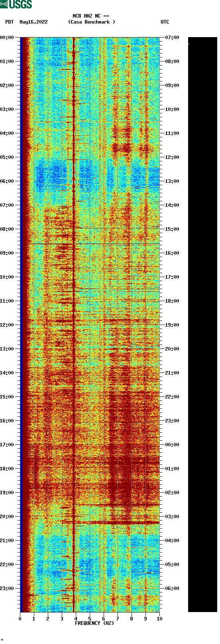The width and height of the screenshot is (220, 644).
Task: Click the 07:00 UTC time label
Action: (172, 38)
